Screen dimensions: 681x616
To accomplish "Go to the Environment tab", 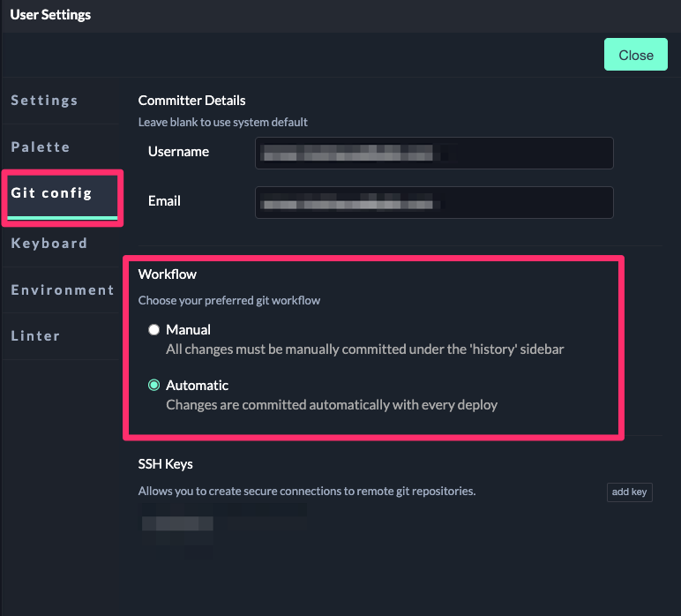I will coord(63,289).
